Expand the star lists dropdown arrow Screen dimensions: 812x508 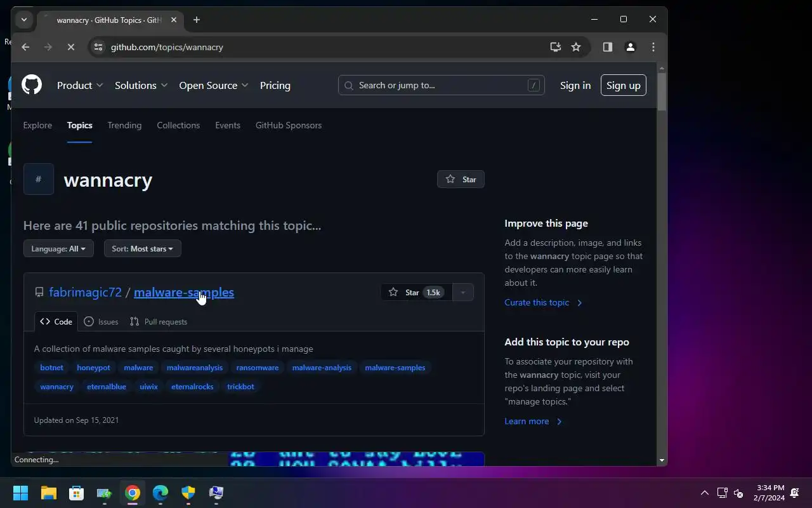click(x=463, y=292)
